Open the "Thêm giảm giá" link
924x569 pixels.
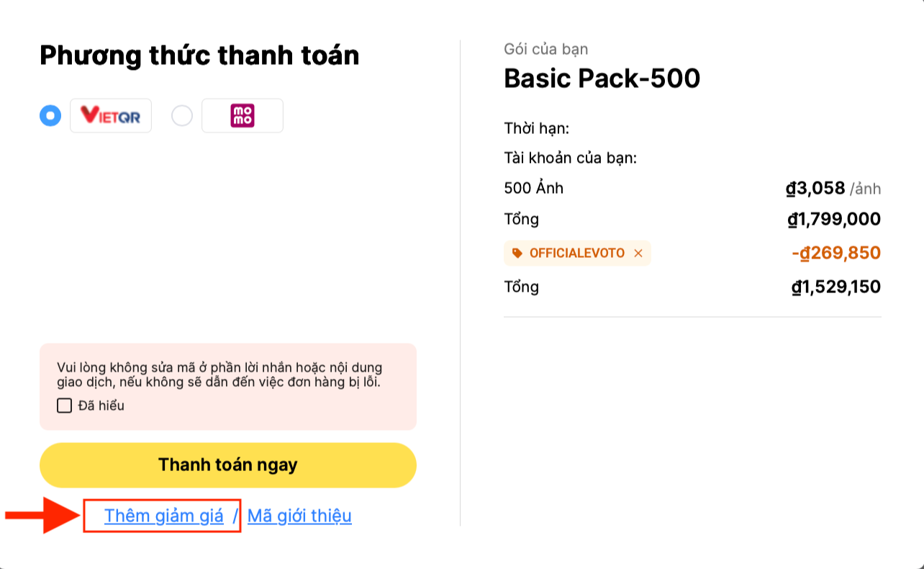pos(164,516)
